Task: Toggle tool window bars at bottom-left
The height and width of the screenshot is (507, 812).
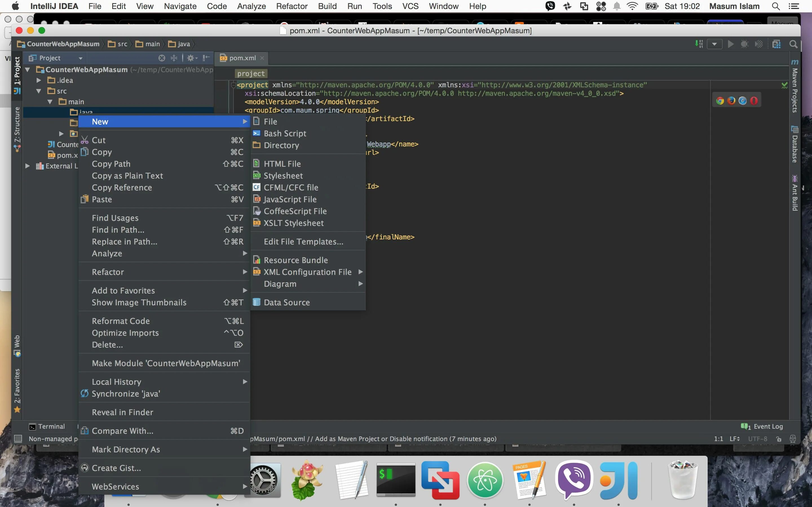Action: point(18,439)
